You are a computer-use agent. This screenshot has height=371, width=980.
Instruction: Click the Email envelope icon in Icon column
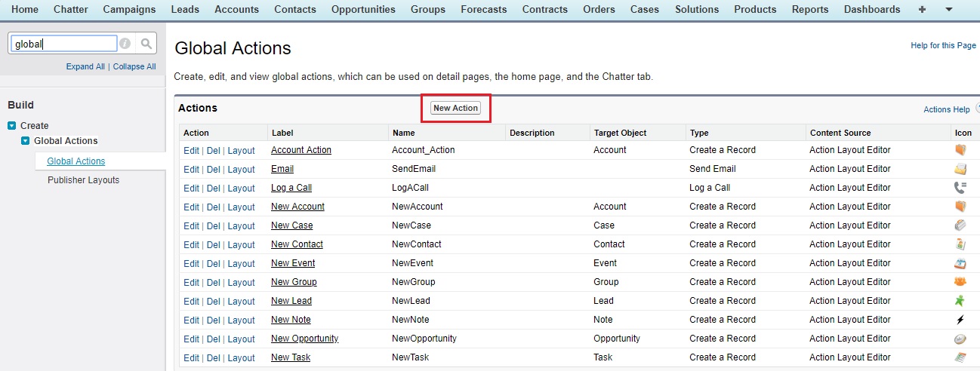960,169
